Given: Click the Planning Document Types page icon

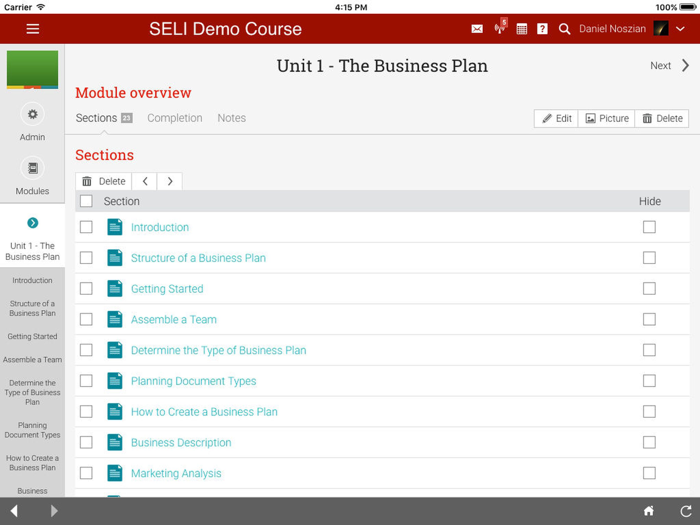Looking at the screenshot, I should click(115, 381).
